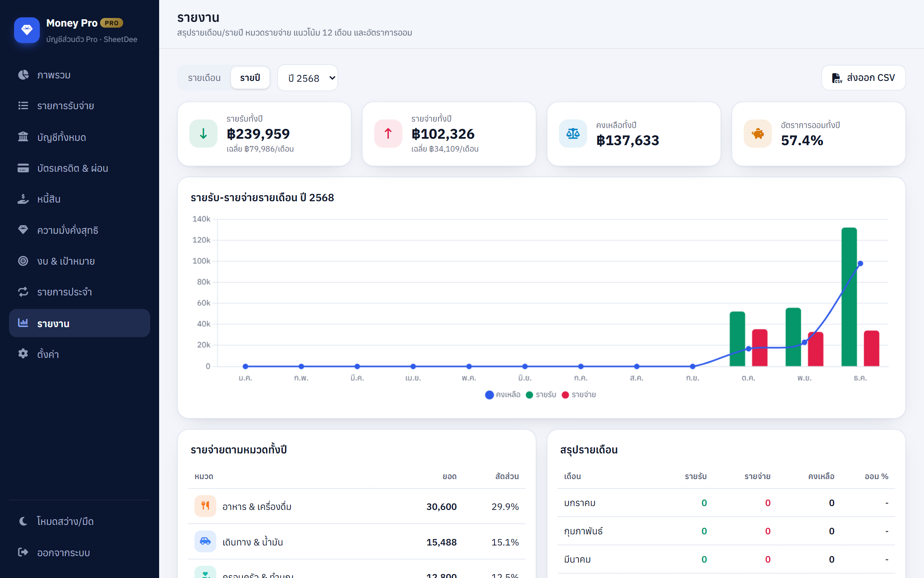Click the ต.ค. balance line point
This screenshot has height=578, width=924.
point(748,349)
